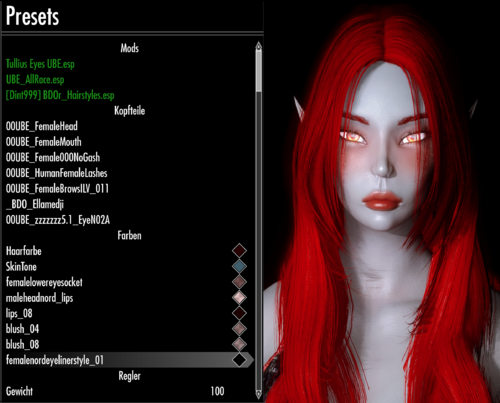Click scrollbar down arrow at bottom
The height and width of the screenshot is (403, 500).
[258, 395]
